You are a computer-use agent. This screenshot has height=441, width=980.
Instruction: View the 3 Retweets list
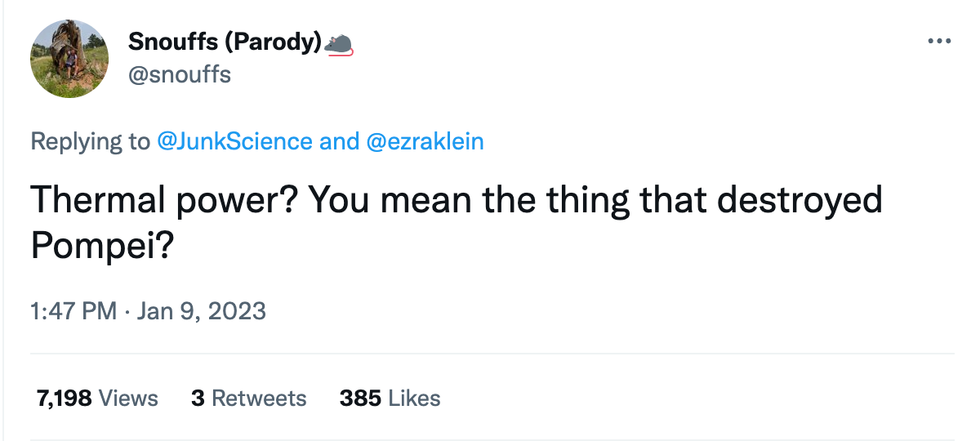pyautogui.click(x=248, y=398)
